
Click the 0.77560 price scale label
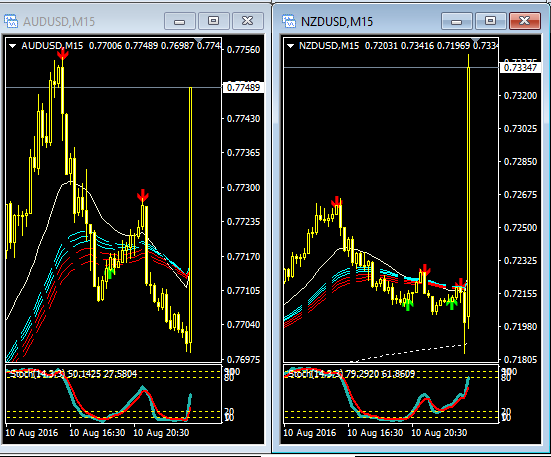tap(244, 50)
